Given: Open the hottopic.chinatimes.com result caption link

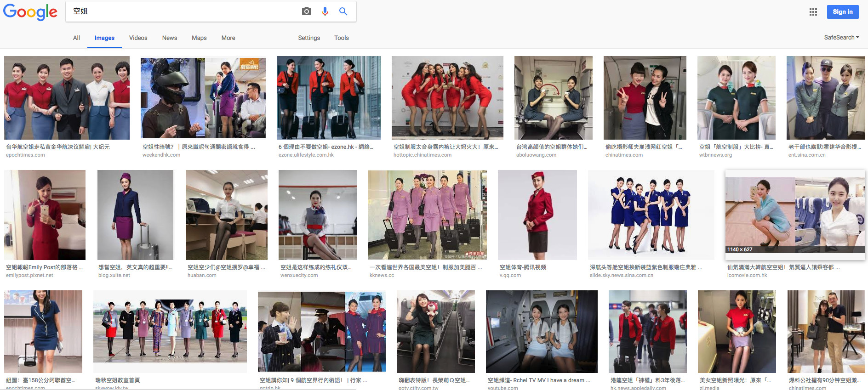Looking at the screenshot, I should click(445, 147).
